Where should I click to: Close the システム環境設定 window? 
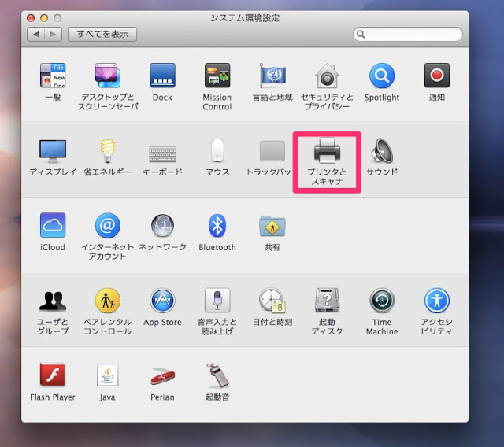point(31,18)
